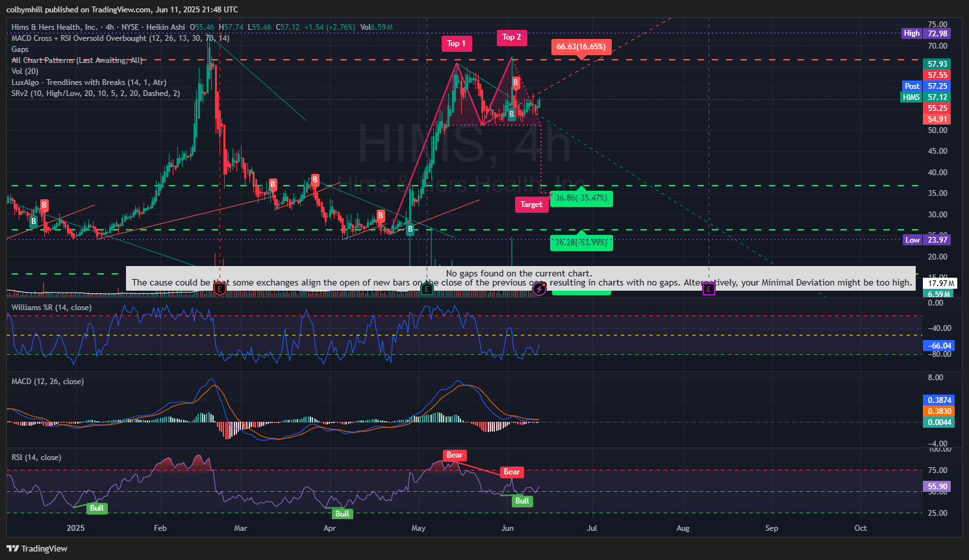The image size is (969, 560).
Task: Click the Jun date axis label
Action: (508, 528)
